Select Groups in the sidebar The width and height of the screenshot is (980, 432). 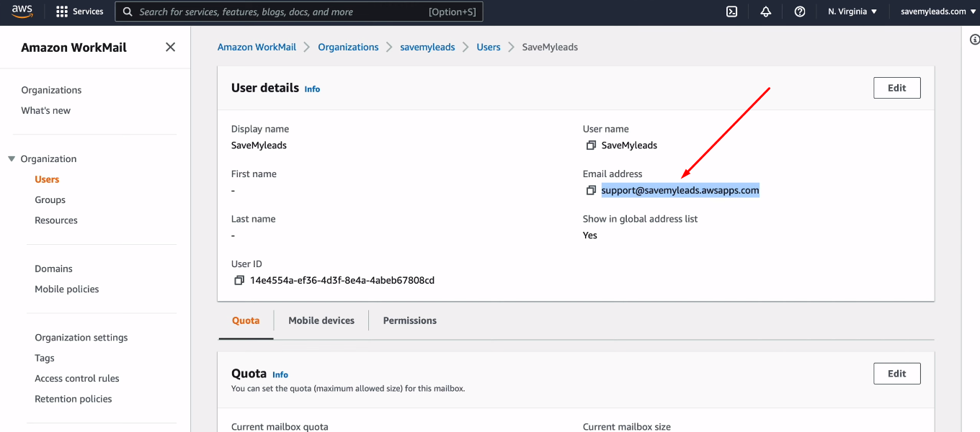pos(50,200)
